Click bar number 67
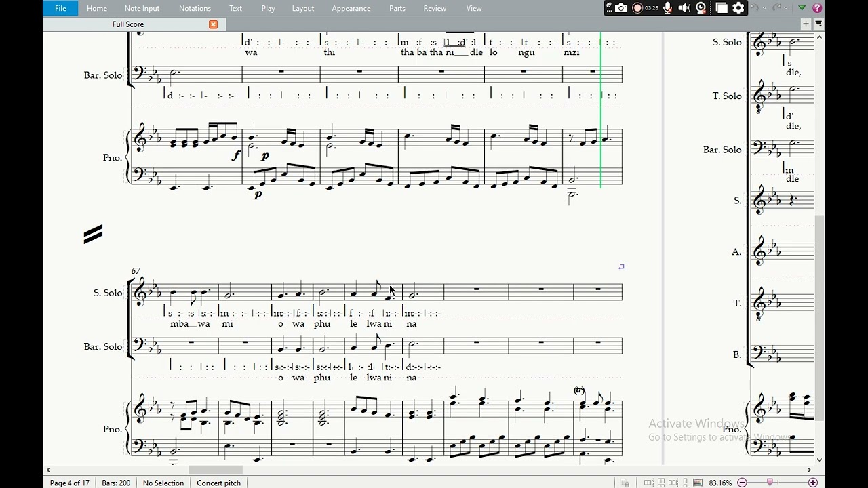 136,271
